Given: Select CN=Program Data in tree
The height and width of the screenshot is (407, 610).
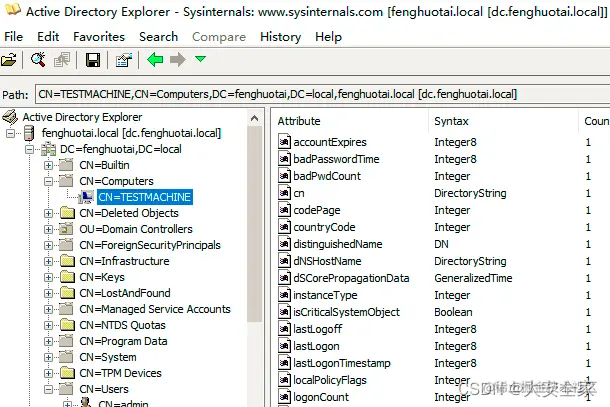Looking at the screenshot, I should coord(123,341).
